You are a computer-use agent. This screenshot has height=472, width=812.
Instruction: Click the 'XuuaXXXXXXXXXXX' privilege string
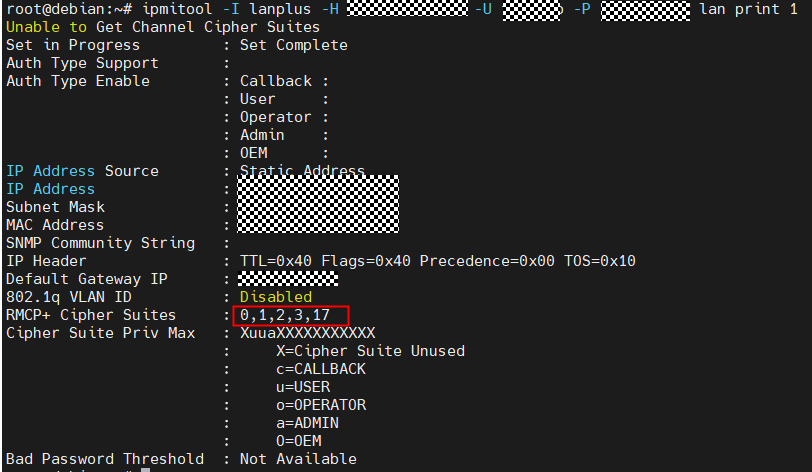tap(308, 333)
